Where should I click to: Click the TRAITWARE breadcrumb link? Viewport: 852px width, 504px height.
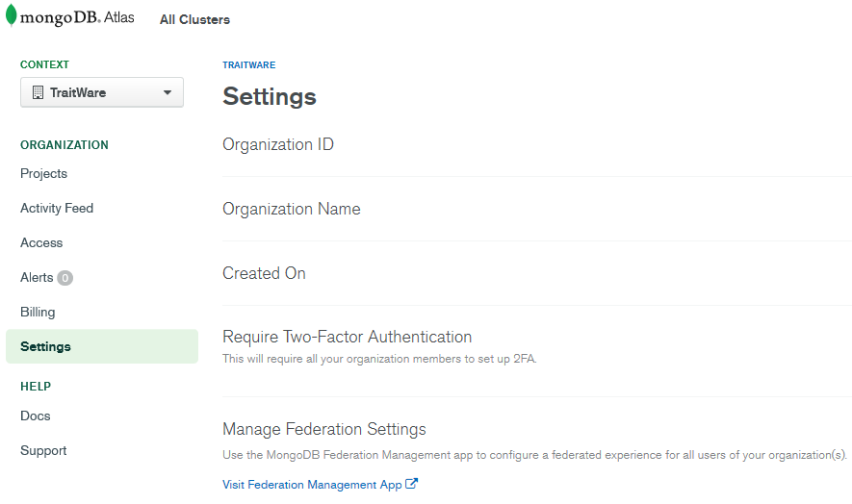249,65
